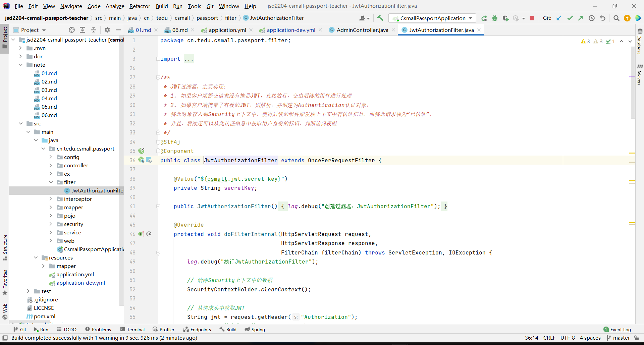Close the application-dev.yml tab

320,30
